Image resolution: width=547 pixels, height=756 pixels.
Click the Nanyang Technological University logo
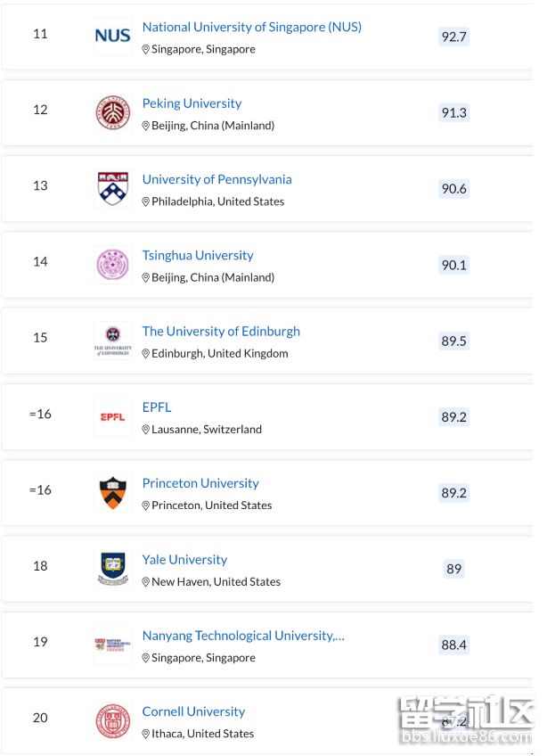point(113,645)
